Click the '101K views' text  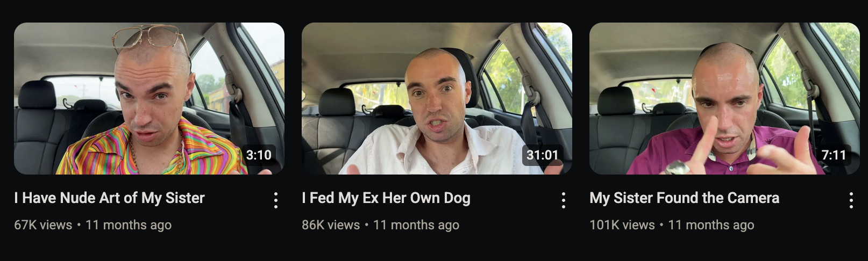point(622,225)
